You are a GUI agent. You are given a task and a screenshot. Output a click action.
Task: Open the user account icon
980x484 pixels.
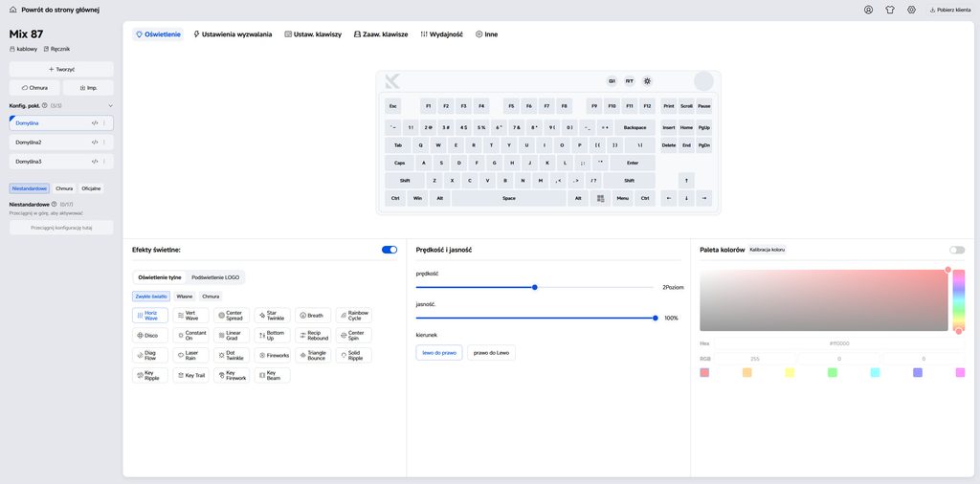click(x=868, y=10)
